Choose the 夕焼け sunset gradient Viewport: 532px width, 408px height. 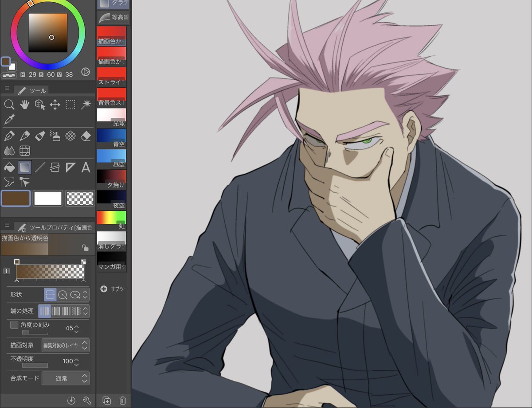(111, 179)
